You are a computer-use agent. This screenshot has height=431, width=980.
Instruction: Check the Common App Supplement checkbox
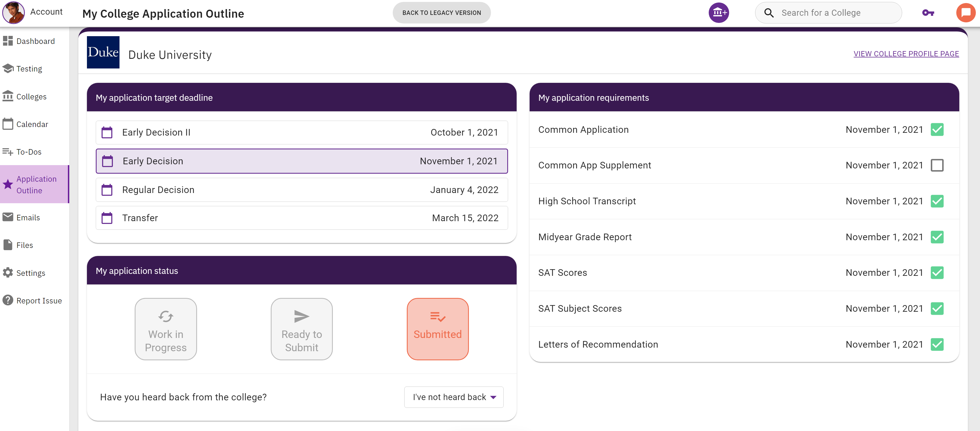tap(937, 165)
